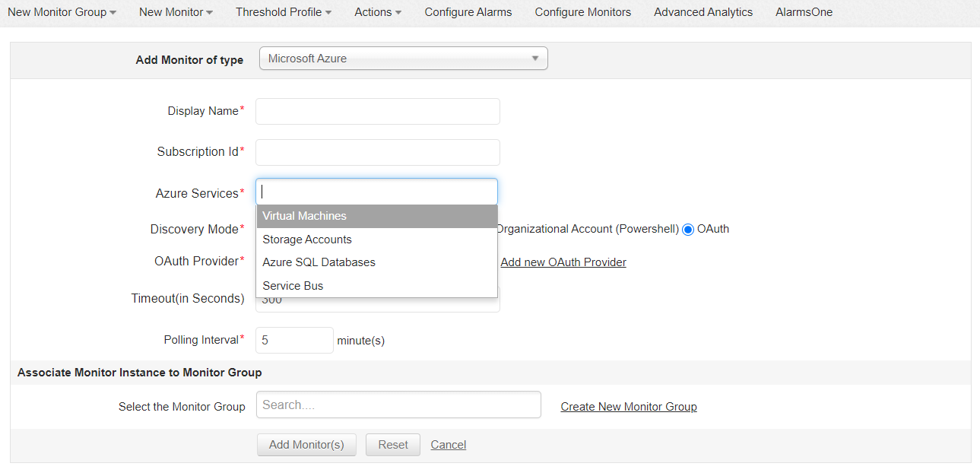
Task: Click Create New Monitor Group link
Action: coord(629,407)
